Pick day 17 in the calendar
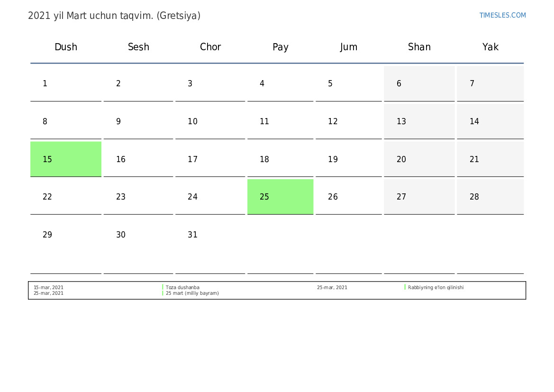This screenshot has width=554, height=392. (210, 159)
